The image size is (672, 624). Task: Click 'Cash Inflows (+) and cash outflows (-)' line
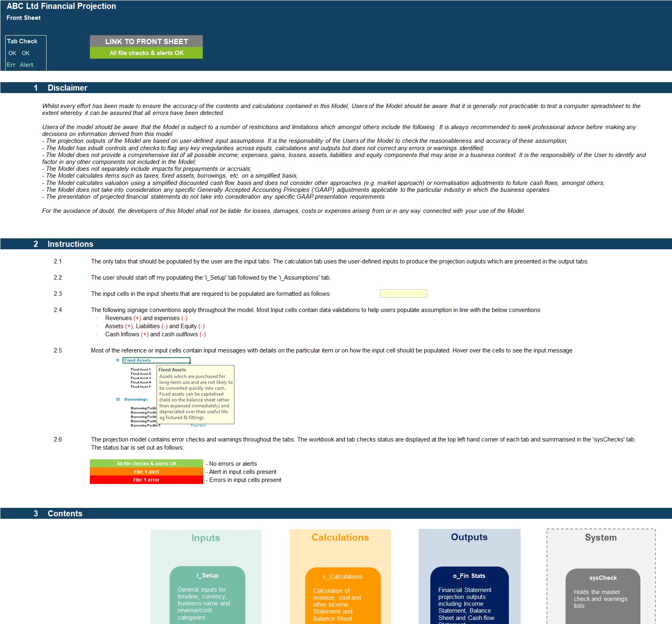click(155, 334)
